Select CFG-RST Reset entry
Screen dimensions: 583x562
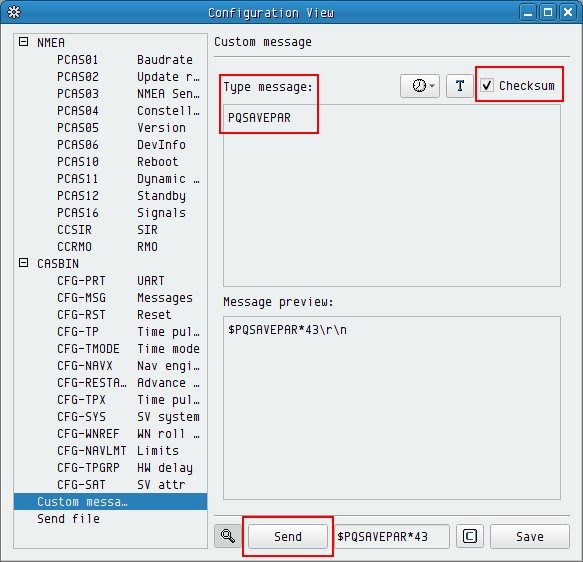pyautogui.click(x=110, y=314)
